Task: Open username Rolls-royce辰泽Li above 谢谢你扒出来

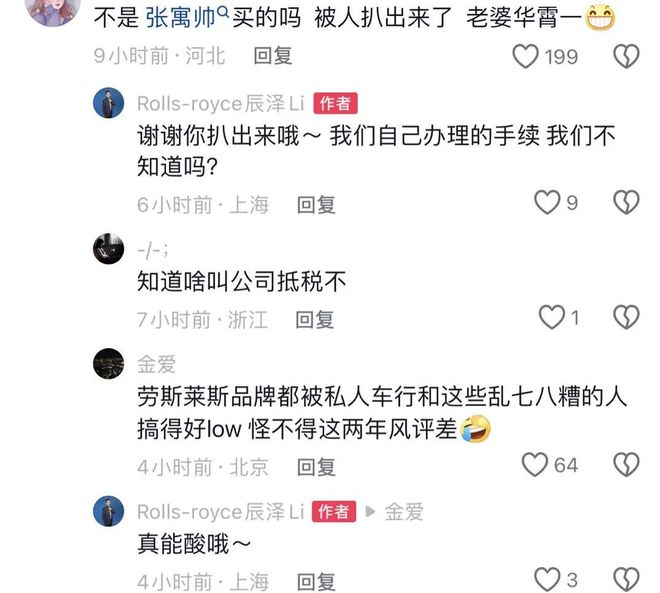Action: pos(221,104)
